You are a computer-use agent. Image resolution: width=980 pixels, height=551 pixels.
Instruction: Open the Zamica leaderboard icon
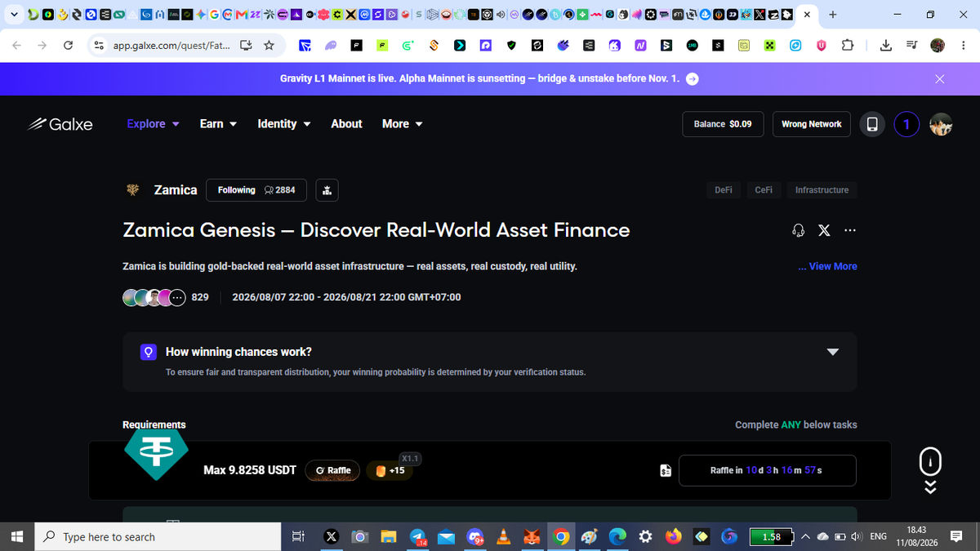click(327, 190)
